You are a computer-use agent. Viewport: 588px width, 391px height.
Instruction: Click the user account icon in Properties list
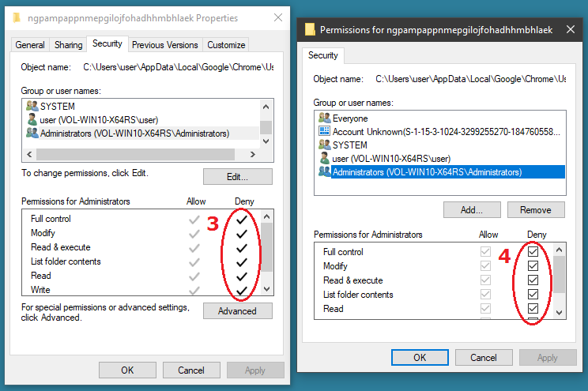click(x=32, y=119)
